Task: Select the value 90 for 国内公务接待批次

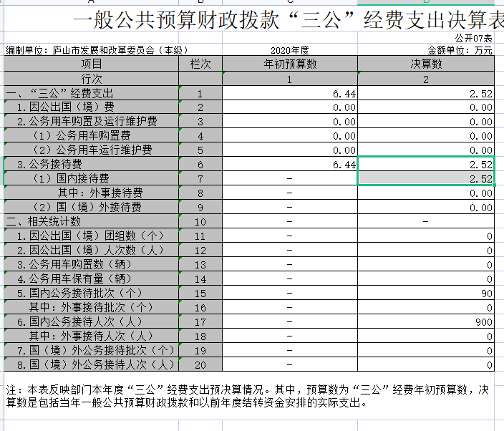Action: 425,294
